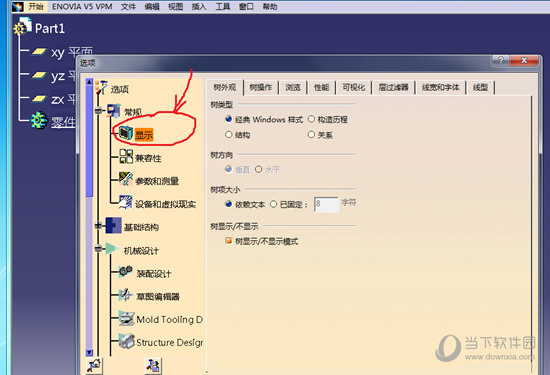The height and width of the screenshot is (375, 550).
Task: Switch to the 浏览 tab
Action: point(293,87)
